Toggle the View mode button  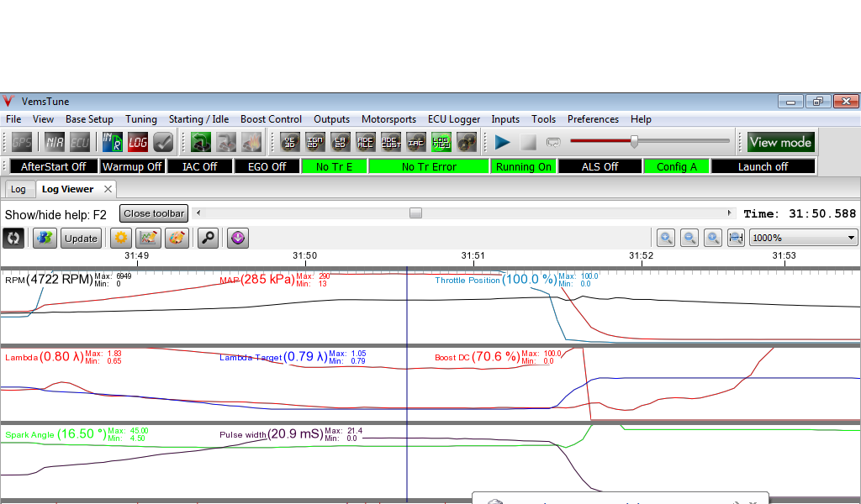[x=780, y=142]
